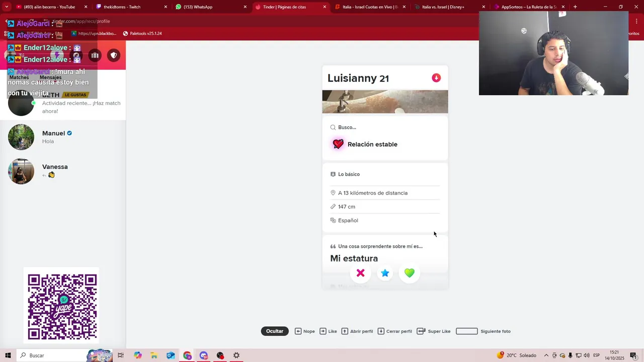Viewport: 644px width, 362px height.
Task: Open Vanessa's conversation avatar
Action: 21,171
